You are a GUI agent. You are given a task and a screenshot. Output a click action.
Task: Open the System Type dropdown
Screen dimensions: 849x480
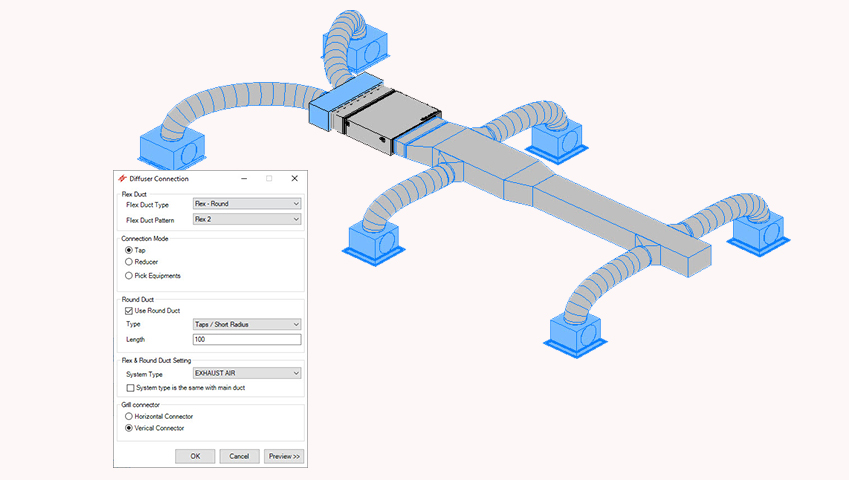point(247,373)
